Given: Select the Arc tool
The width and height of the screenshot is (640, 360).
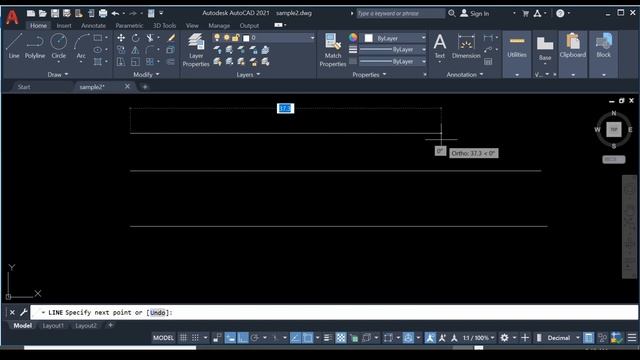Looking at the screenshot, I should click(81, 46).
